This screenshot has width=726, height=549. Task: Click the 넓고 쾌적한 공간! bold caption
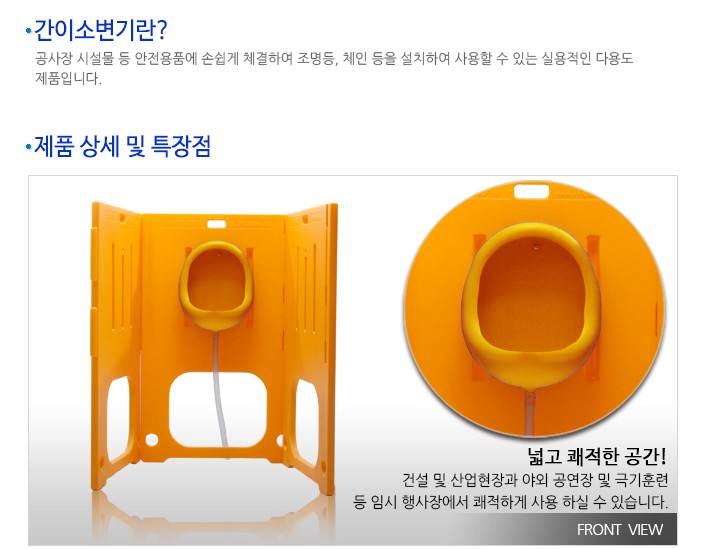tap(597, 456)
